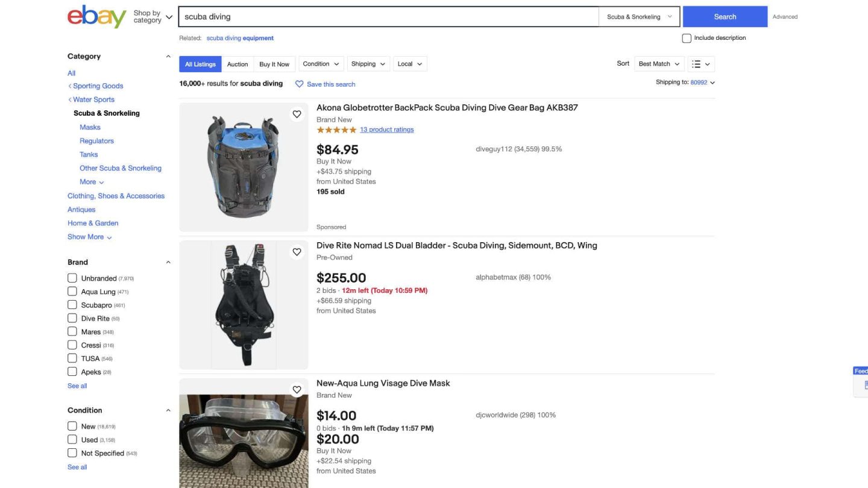Add the Aqua Lung Visage mask to watchlist
Image resolution: width=868 pixels, height=488 pixels.
click(297, 389)
